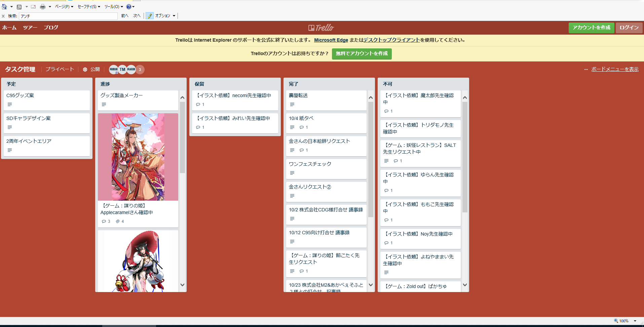Click the description icon on よねやままい先生確認中 card
Screen dimensions: 644x327
coord(386,273)
